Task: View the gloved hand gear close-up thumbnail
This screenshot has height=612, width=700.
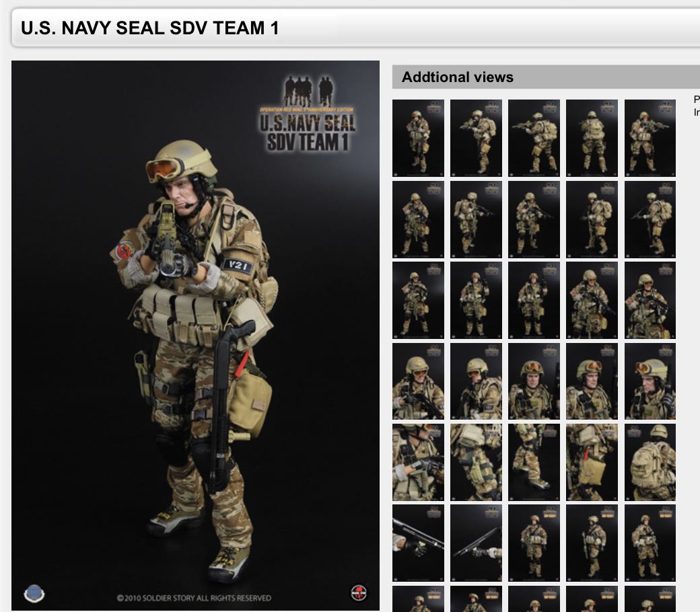Action: (x=417, y=462)
